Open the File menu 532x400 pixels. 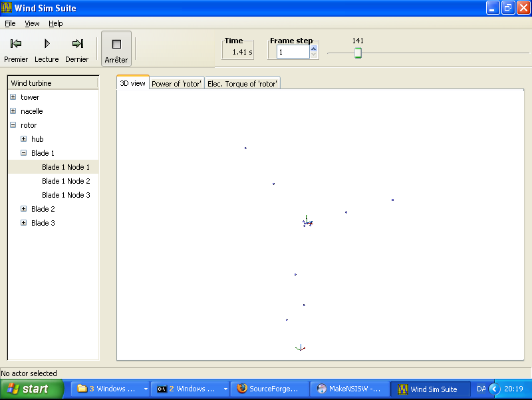tap(10, 23)
